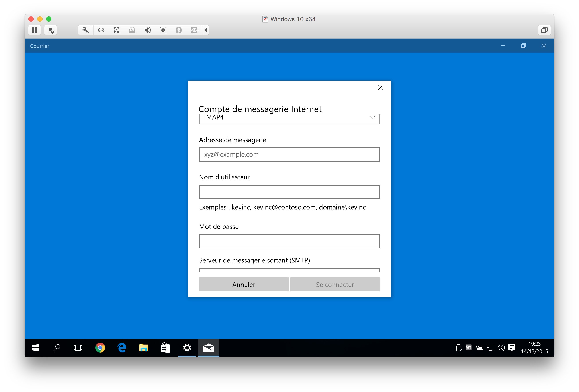Collapse the device toolbar arrow

click(205, 30)
